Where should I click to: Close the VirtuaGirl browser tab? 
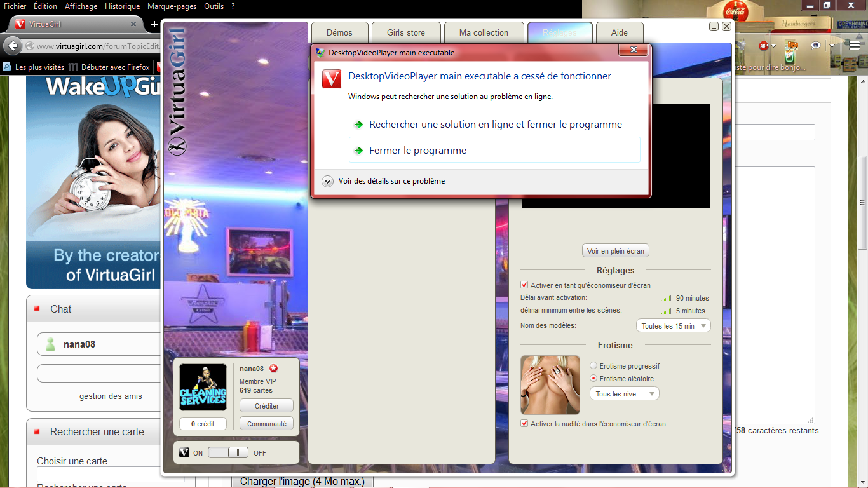point(133,24)
